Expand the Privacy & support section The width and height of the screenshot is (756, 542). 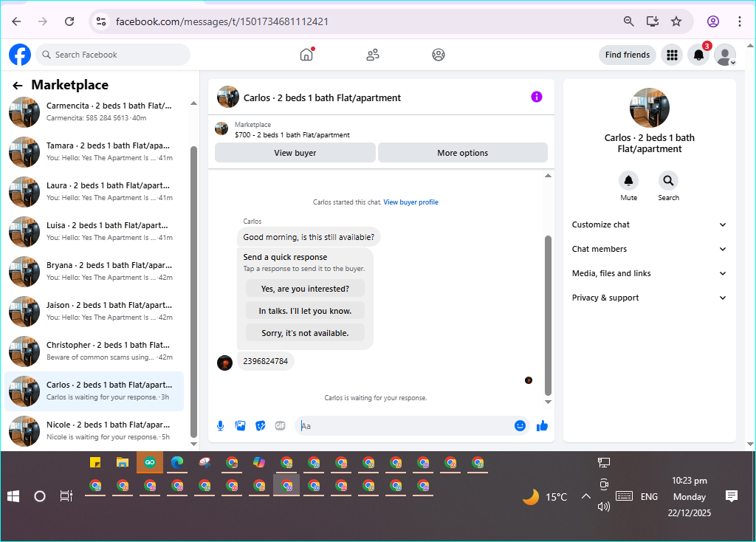649,298
